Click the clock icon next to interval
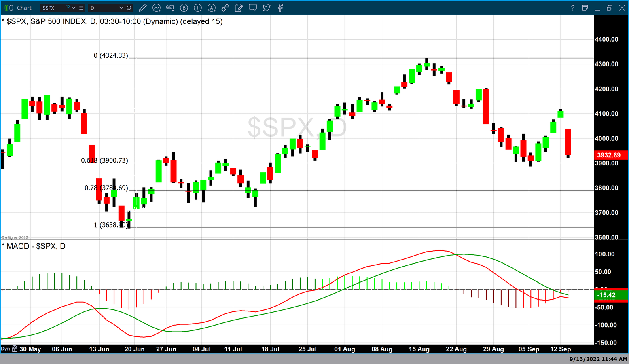 click(x=129, y=8)
